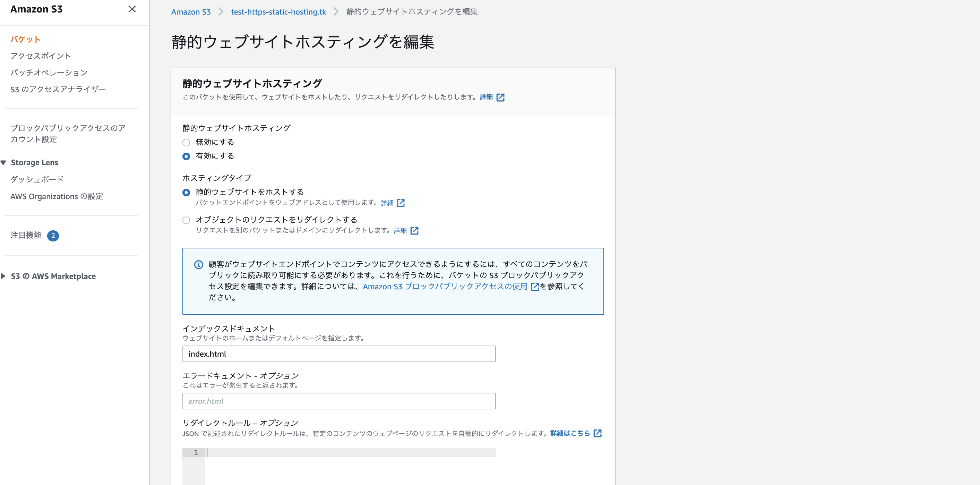This screenshot has width=980, height=485.
Task: Open バケット in the sidebar
Action: [x=25, y=39]
